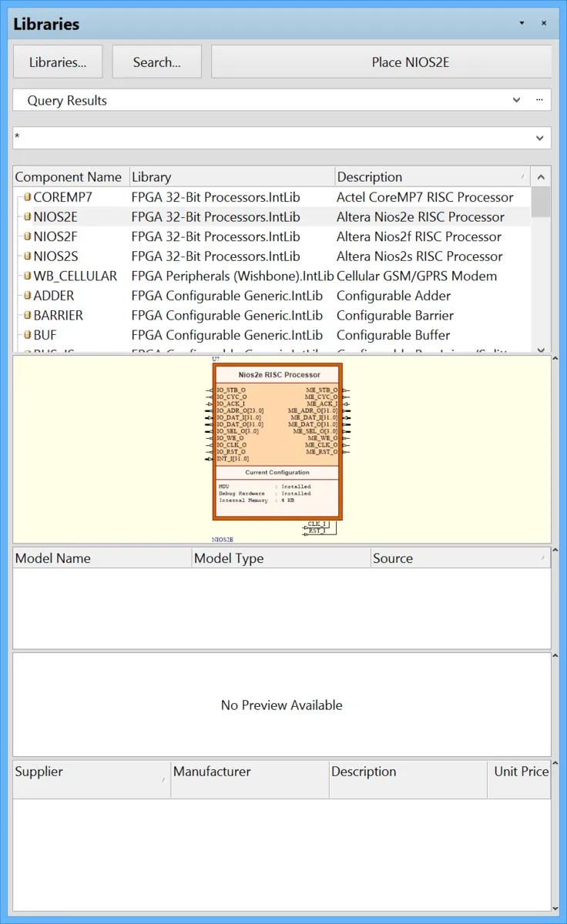Click the Model Type column header
The image size is (567, 924).
[281, 558]
